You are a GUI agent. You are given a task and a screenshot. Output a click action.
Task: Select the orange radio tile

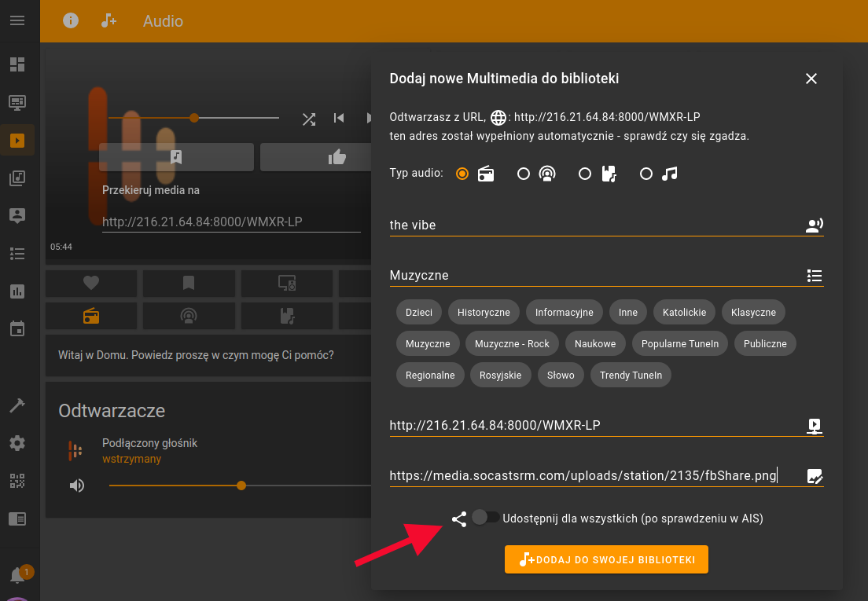(91, 317)
